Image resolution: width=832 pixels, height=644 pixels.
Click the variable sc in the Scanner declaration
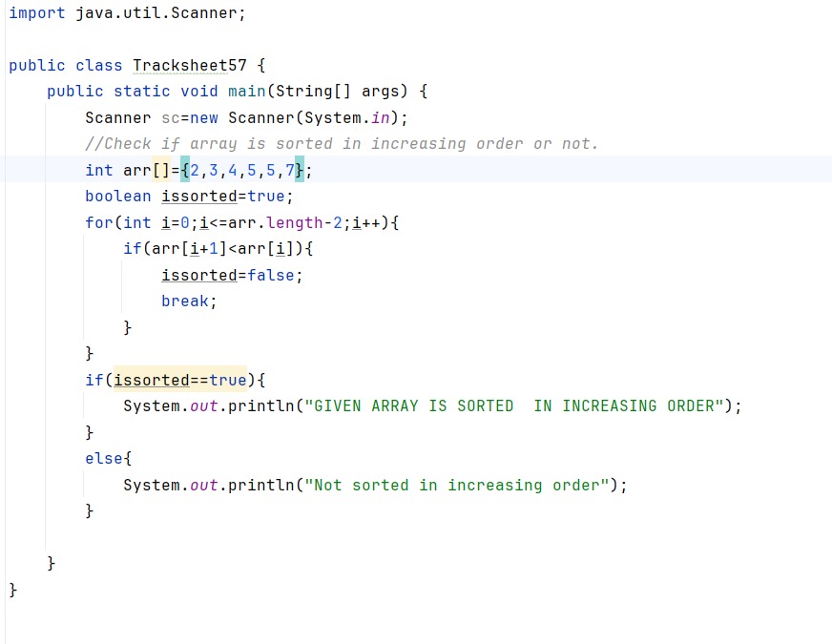click(171, 117)
